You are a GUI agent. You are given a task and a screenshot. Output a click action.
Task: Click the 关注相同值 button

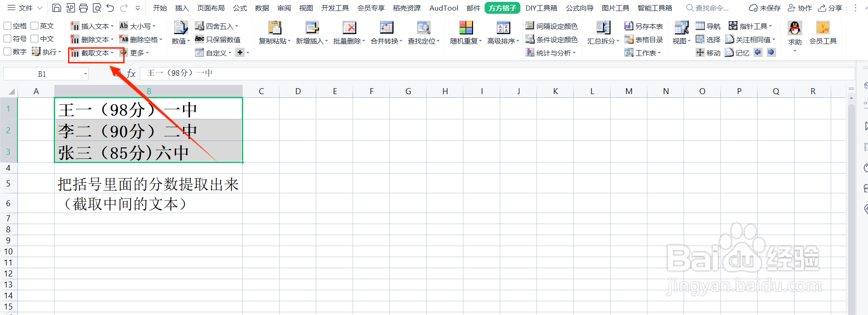tap(750, 39)
